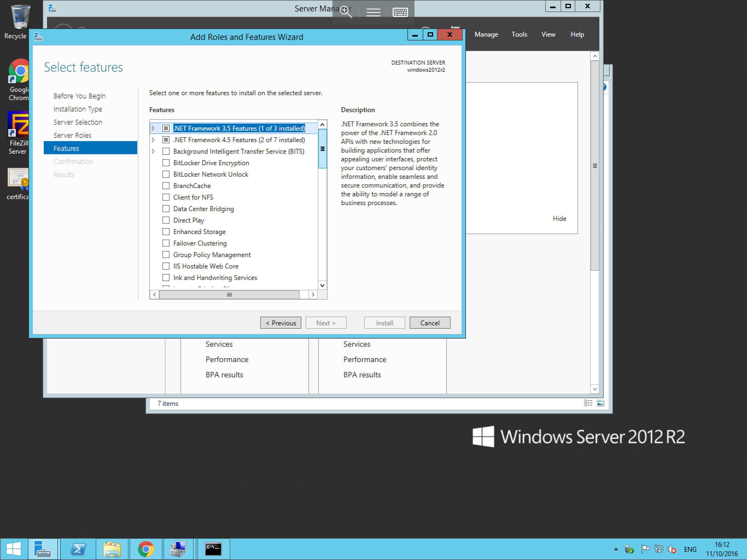Click the Previous navigation button
The width and height of the screenshot is (747, 560).
281,322
